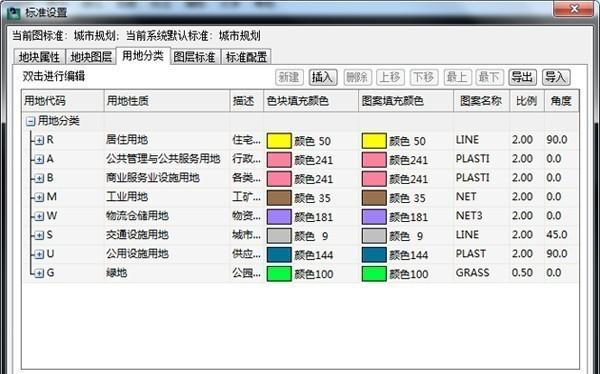Collapse the 用地分类 root node
Screen dimensions: 600x374
tap(30, 122)
